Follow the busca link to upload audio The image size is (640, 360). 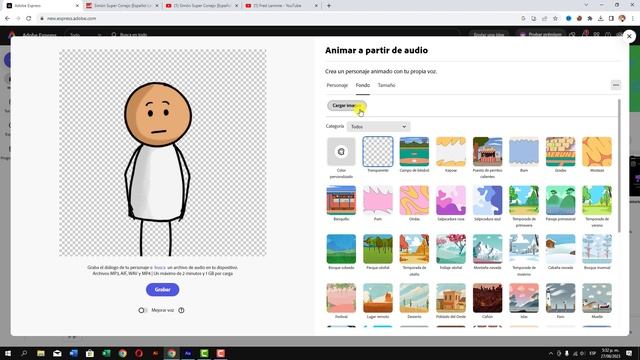(x=160, y=267)
